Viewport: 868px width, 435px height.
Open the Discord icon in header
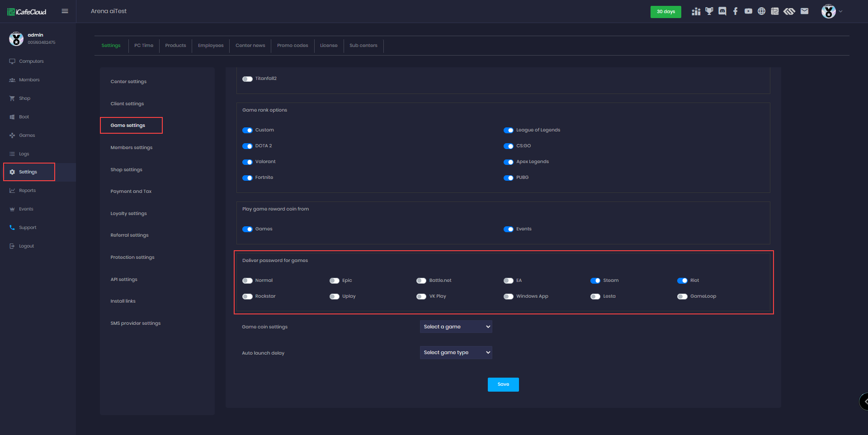(722, 11)
